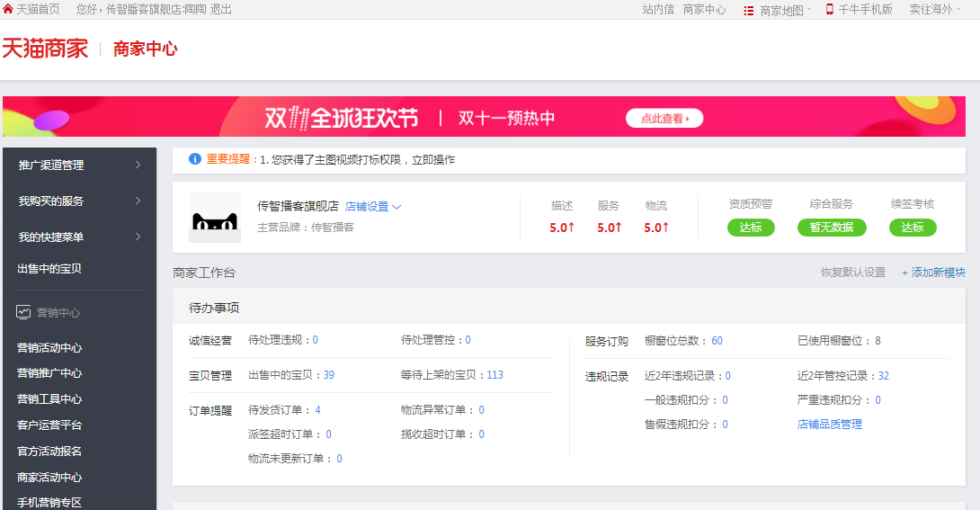Open the 店铺设置 dropdown
Viewport: 980px width, 510px height.
[x=373, y=206]
